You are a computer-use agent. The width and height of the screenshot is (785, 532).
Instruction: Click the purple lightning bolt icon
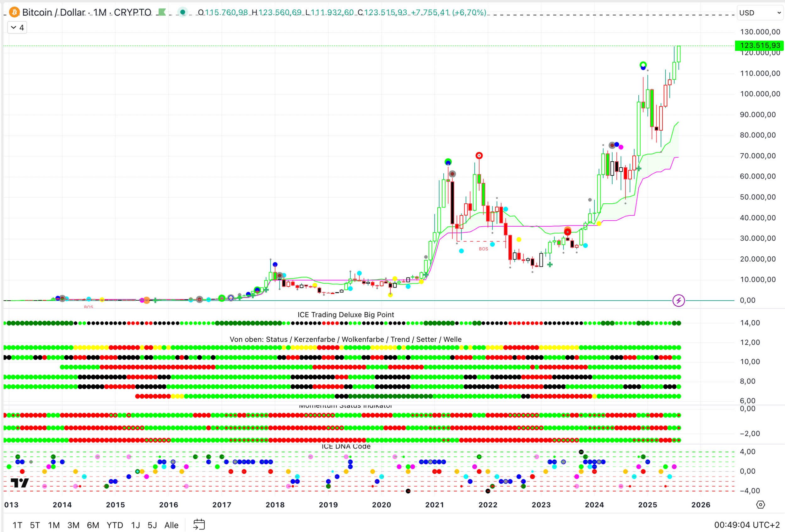tap(678, 300)
